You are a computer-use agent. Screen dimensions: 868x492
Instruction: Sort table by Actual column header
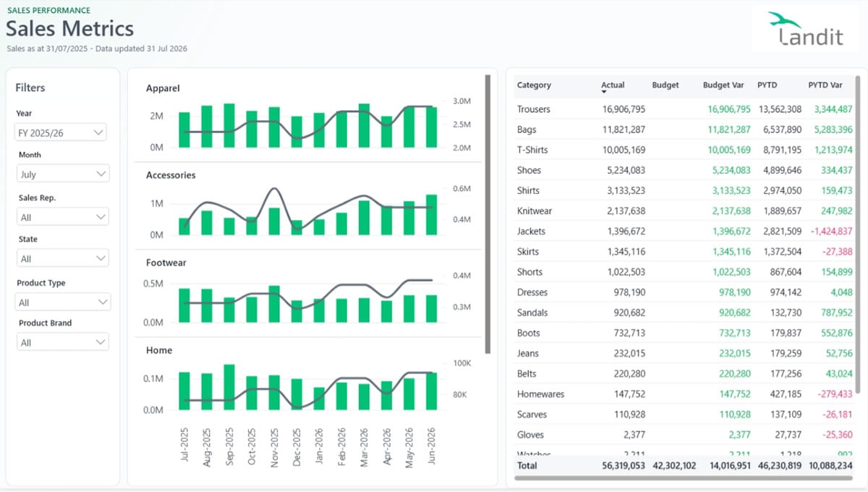[613, 85]
